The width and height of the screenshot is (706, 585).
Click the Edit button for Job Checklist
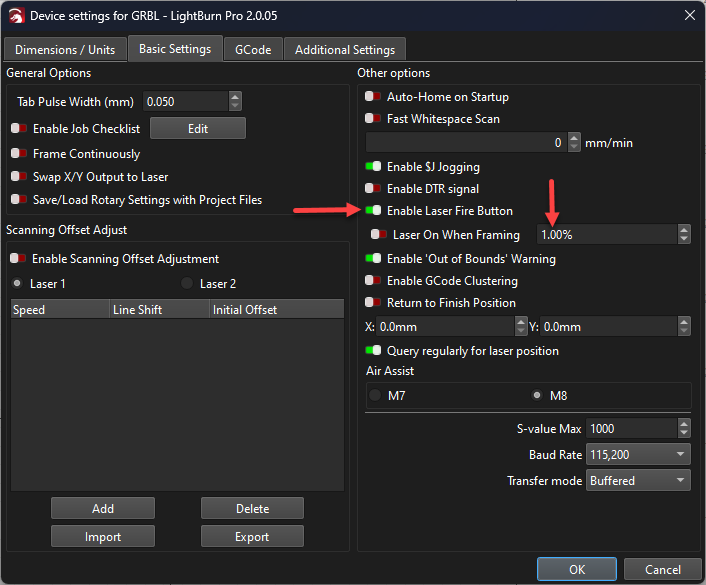[197, 129]
